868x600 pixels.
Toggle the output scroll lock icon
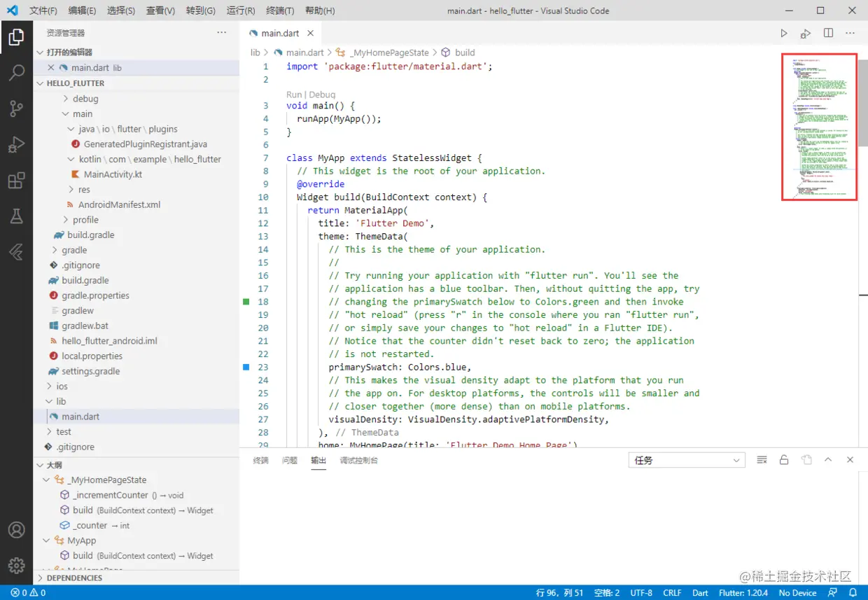click(x=784, y=460)
